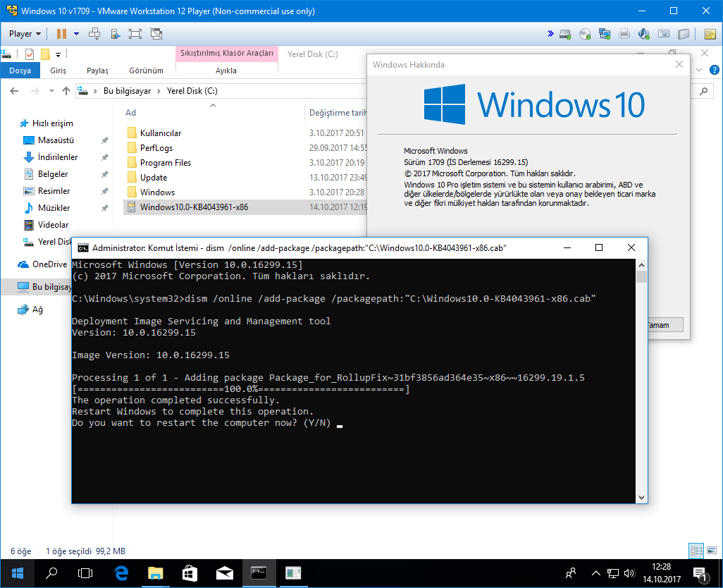Expand the power options arrow beside the pause icon

click(x=77, y=34)
